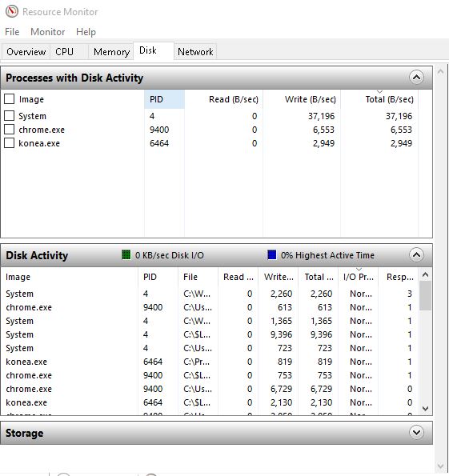Expand the Storage section
The height and width of the screenshot is (476, 449).
pyautogui.click(x=416, y=432)
